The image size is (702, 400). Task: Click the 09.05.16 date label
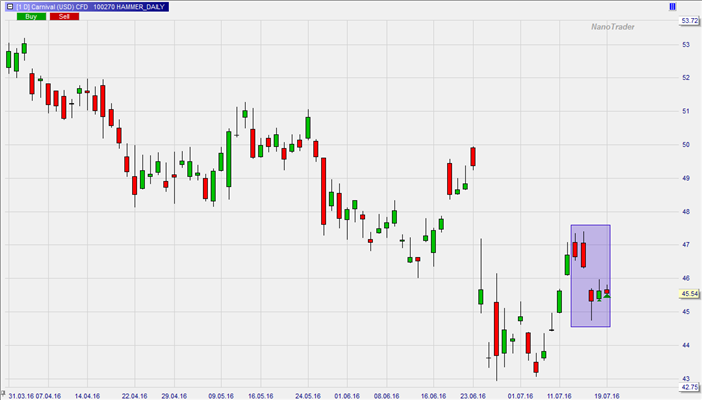pos(221,396)
